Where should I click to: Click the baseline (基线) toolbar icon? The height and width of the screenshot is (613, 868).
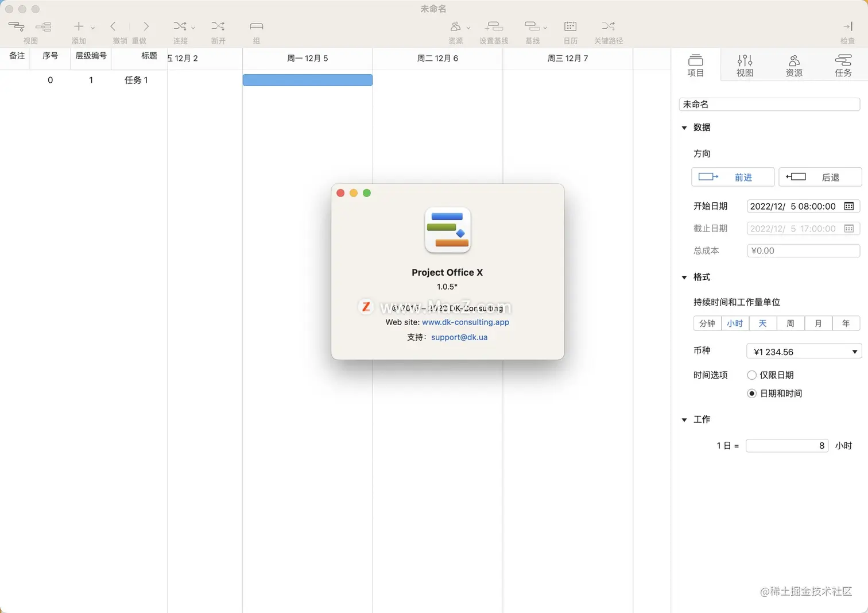pos(532,26)
